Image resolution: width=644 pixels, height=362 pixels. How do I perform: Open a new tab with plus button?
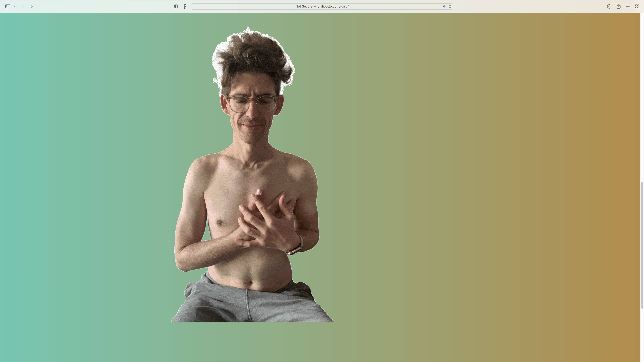click(628, 7)
